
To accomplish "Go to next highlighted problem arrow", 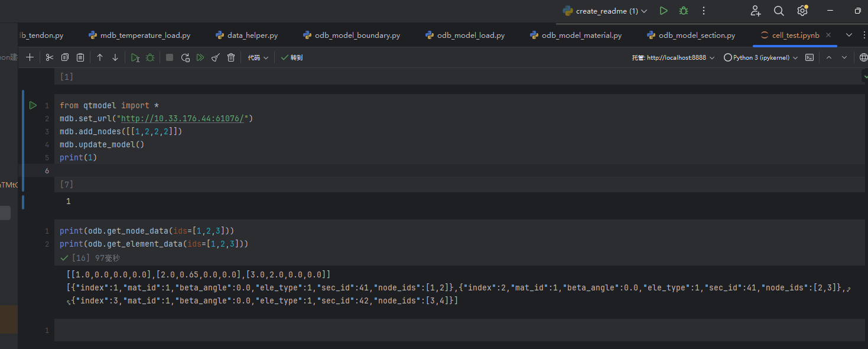I will 844,57.
